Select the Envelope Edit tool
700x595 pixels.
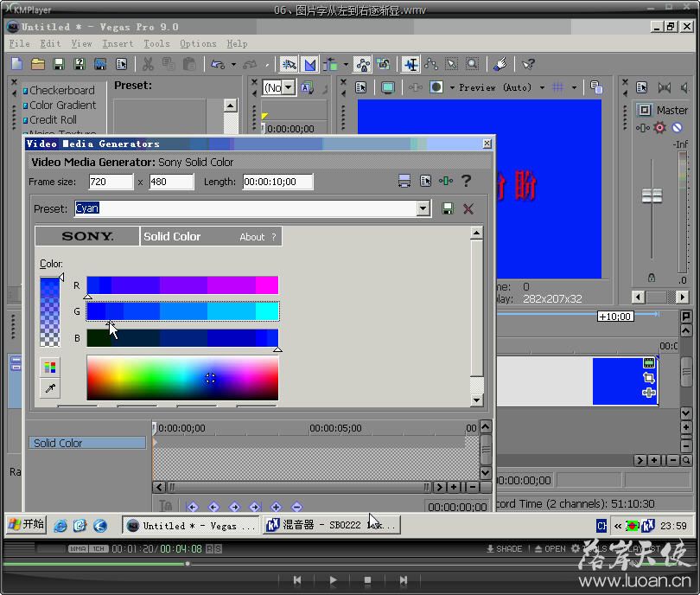431,65
